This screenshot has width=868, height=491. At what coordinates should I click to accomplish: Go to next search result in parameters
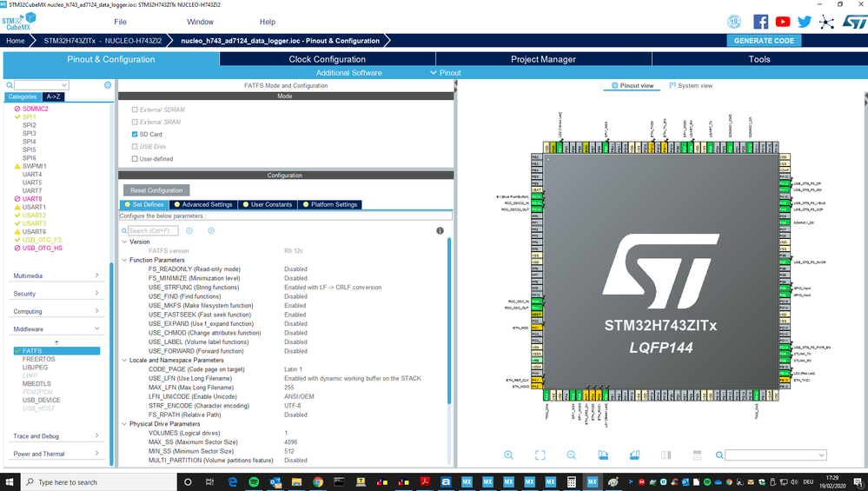[x=211, y=231]
